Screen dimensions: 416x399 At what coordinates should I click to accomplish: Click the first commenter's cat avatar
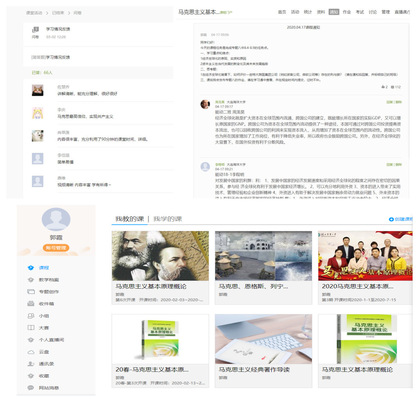(x=38, y=90)
